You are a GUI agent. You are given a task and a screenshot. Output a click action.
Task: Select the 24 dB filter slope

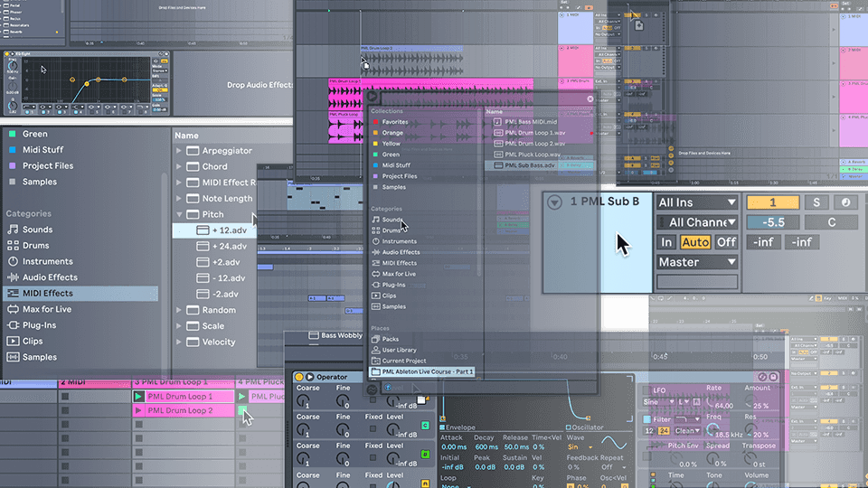pos(664,430)
